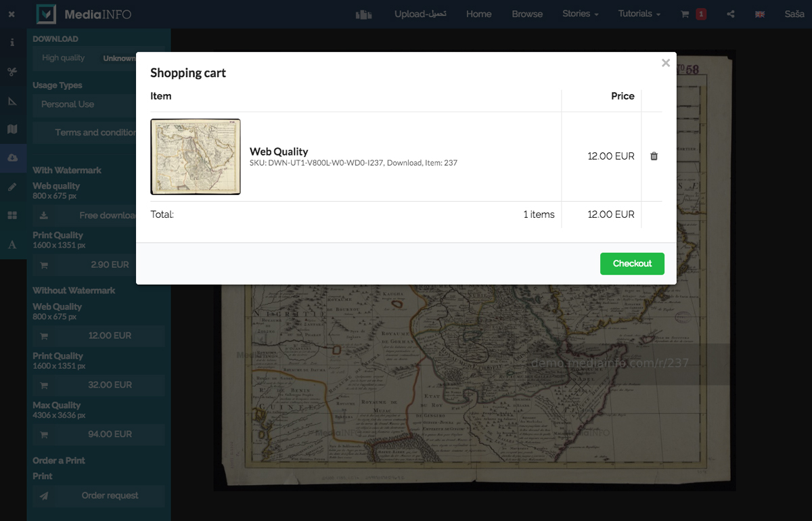Go to the Home page
Screen dimensions: 812x521
tap(478, 14)
